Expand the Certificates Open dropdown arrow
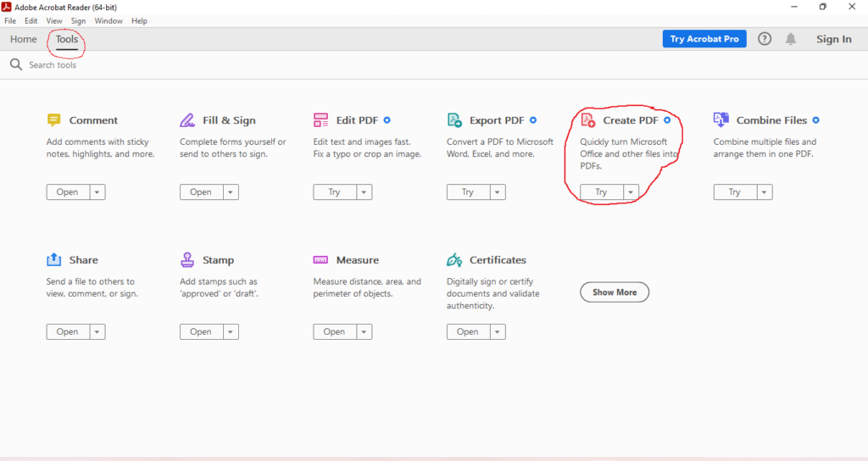 498,331
